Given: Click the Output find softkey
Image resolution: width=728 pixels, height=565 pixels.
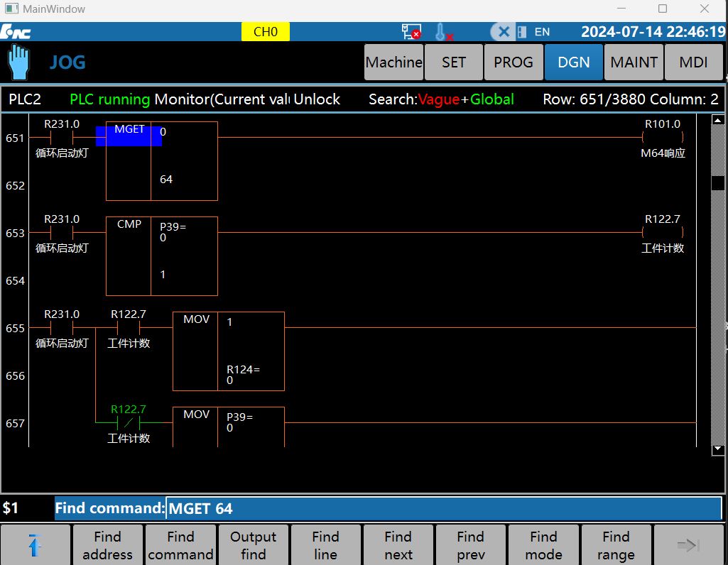Looking at the screenshot, I should pyautogui.click(x=254, y=545).
